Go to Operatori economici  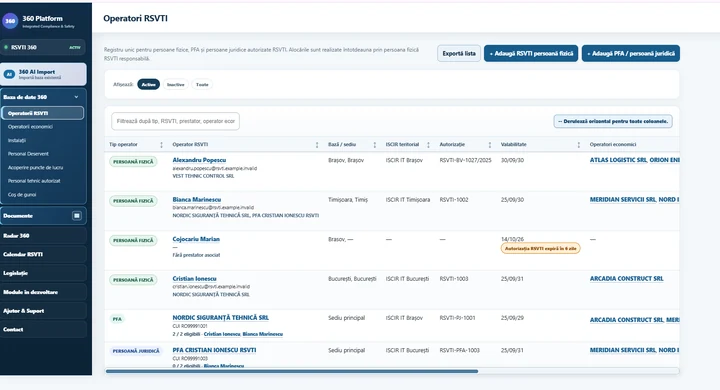pos(30,127)
